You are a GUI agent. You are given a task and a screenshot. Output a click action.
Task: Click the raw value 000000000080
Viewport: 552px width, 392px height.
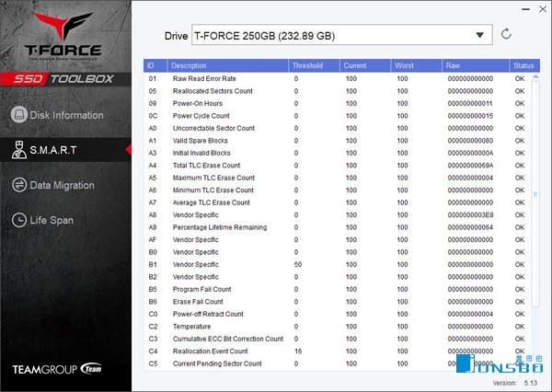[470, 141]
